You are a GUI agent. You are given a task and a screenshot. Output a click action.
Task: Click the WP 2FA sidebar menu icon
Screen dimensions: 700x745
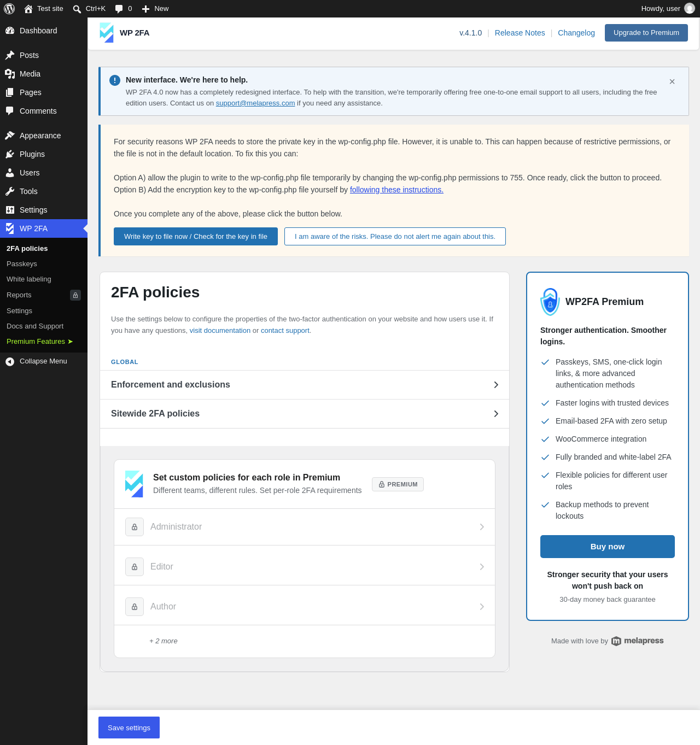coord(10,228)
